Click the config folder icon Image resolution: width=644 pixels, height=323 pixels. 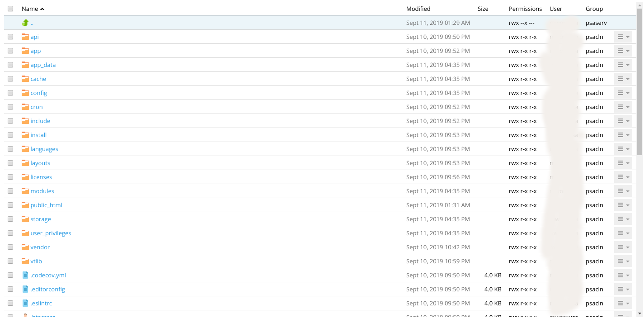pos(25,93)
